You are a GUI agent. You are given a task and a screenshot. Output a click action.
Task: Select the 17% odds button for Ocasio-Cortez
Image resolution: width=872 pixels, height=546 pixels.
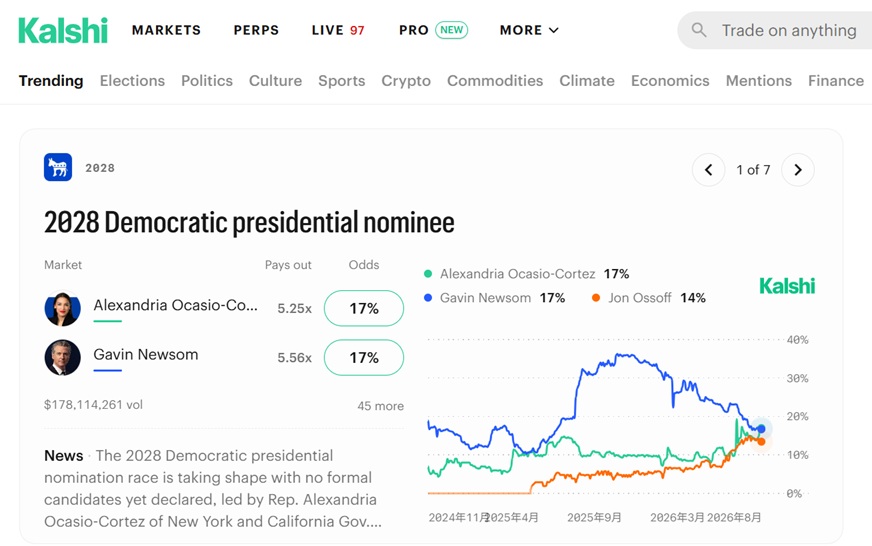(x=364, y=308)
